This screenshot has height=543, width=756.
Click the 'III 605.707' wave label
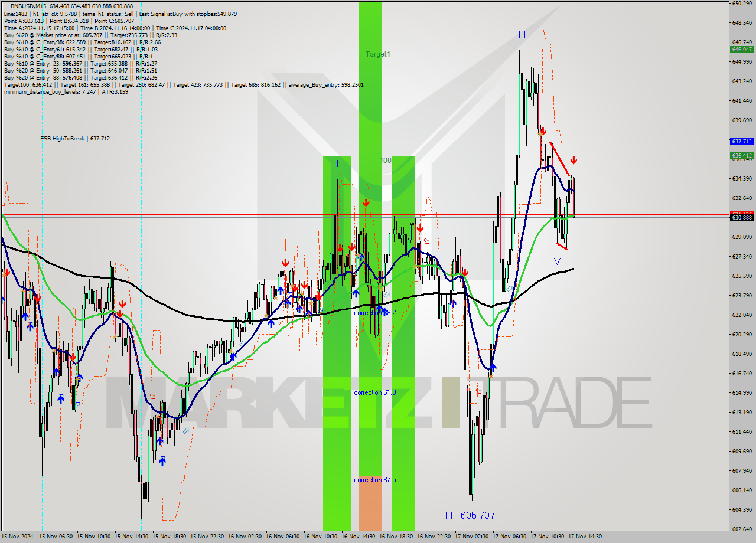[x=470, y=516]
